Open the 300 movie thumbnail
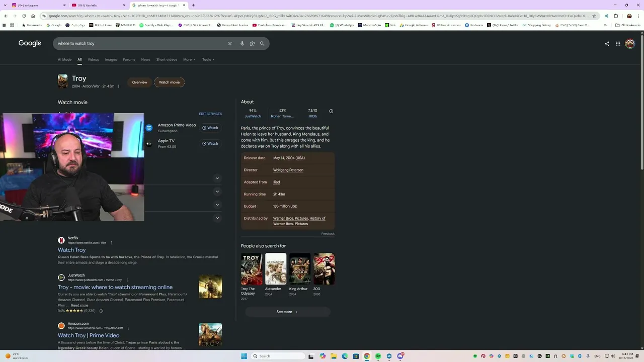This screenshot has height=362, width=644. (324, 269)
